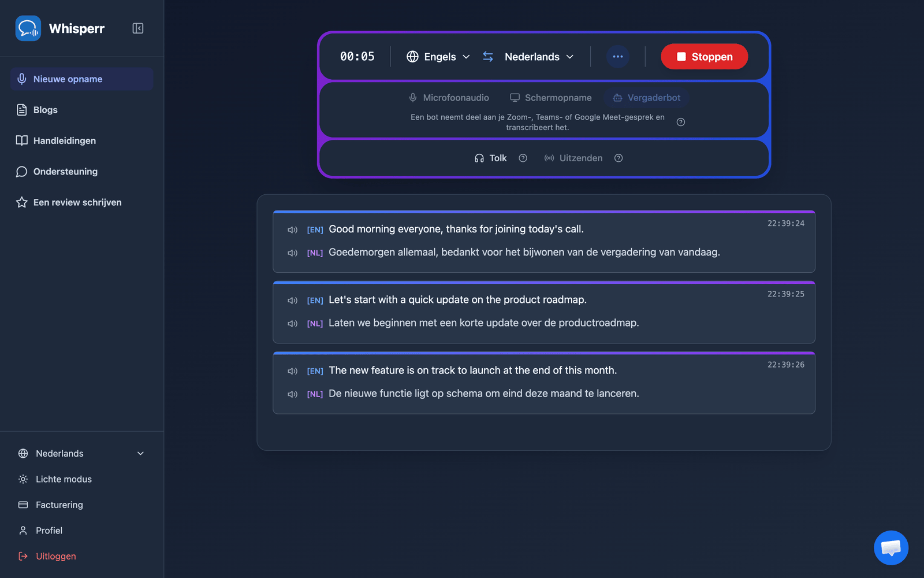Image resolution: width=924 pixels, height=578 pixels.
Task: Open Nieuwe opname in sidebar
Action: [81, 79]
